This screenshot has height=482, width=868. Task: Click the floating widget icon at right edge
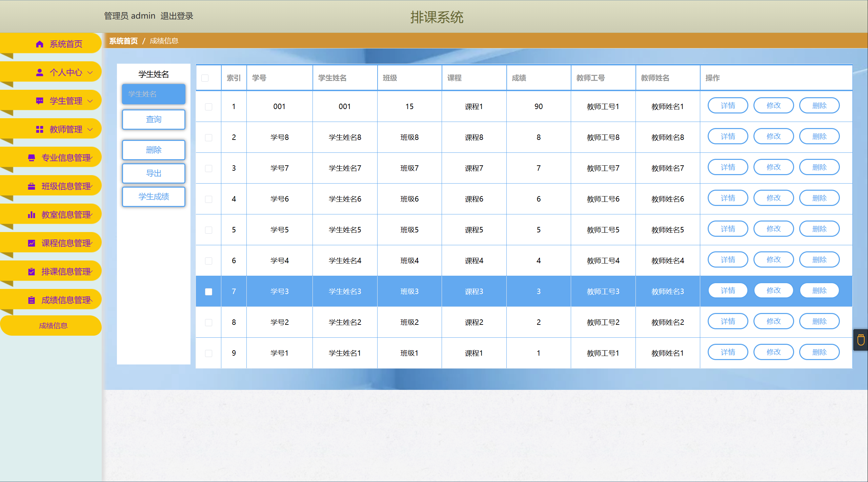pos(861,340)
